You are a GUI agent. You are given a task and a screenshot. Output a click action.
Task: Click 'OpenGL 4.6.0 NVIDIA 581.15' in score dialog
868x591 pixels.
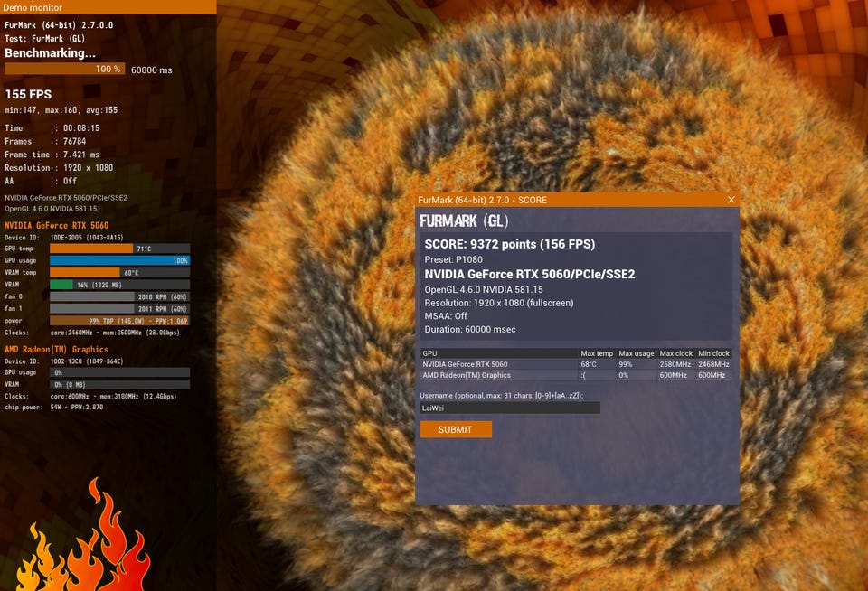click(483, 289)
